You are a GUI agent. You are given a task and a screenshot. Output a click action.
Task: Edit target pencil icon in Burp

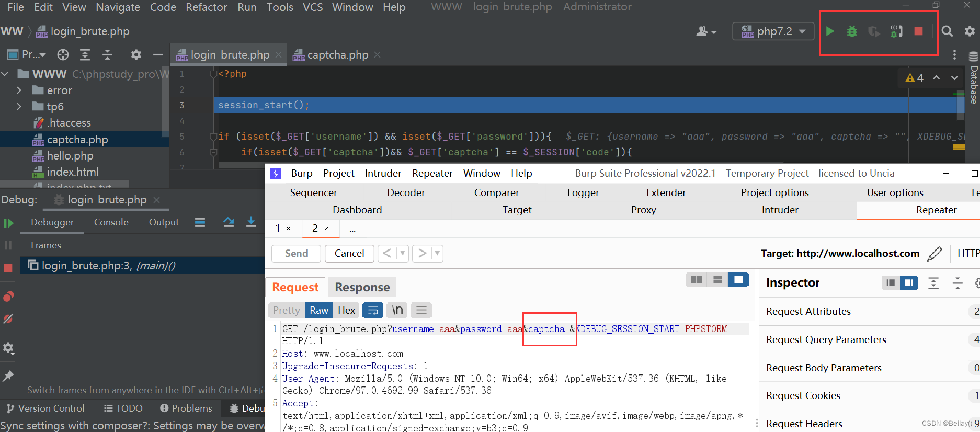(935, 254)
